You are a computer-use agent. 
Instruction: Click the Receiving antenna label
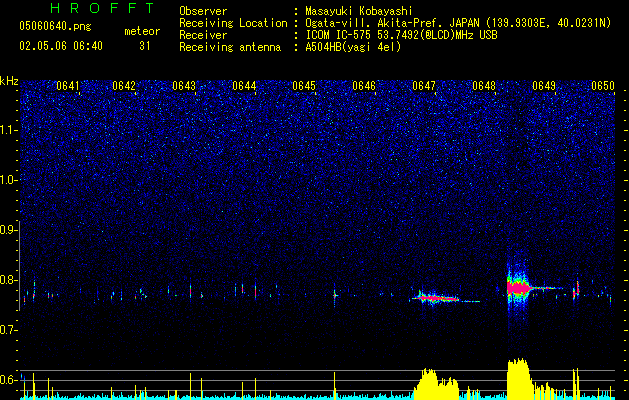pos(230,47)
